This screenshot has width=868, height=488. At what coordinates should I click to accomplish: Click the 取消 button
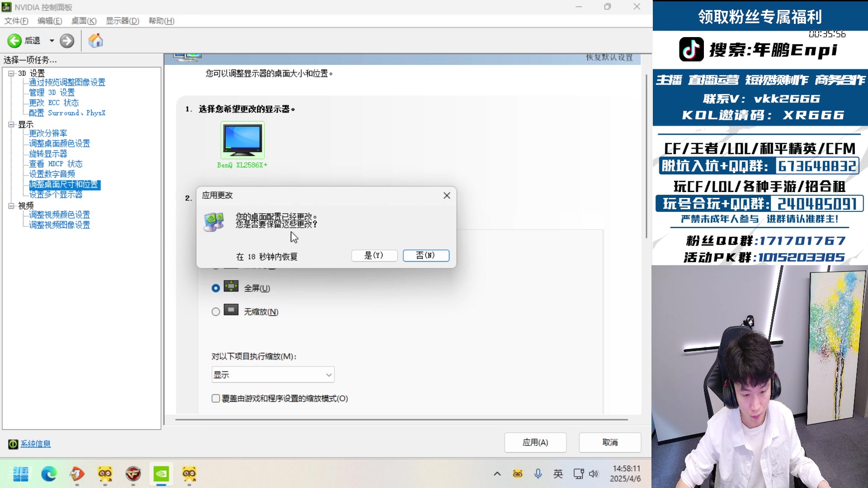(x=610, y=443)
